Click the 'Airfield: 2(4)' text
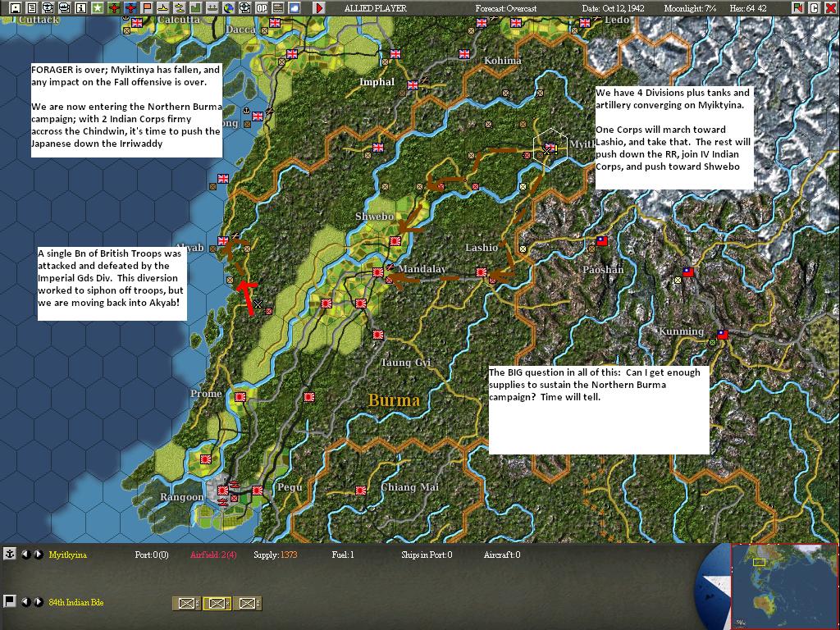Image resolution: width=840 pixels, height=630 pixels. (x=213, y=555)
